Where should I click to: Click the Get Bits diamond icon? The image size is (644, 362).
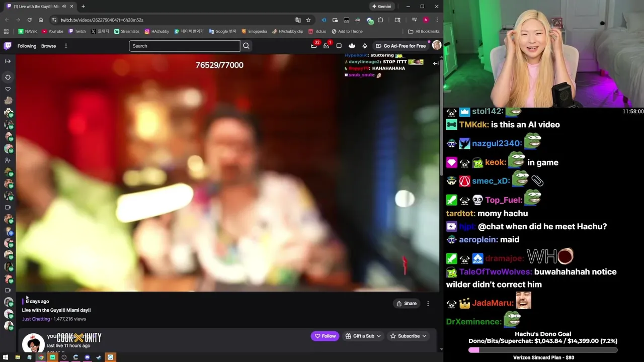tap(365, 46)
